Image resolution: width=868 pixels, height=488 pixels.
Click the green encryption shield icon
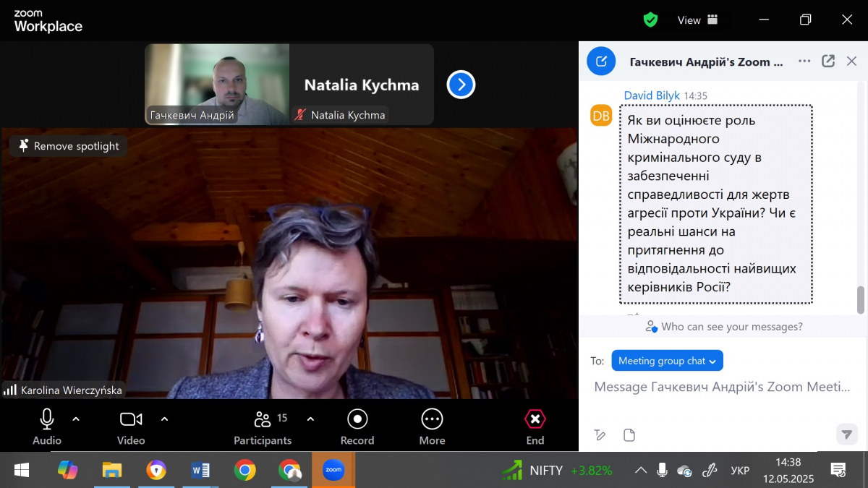[650, 20]
